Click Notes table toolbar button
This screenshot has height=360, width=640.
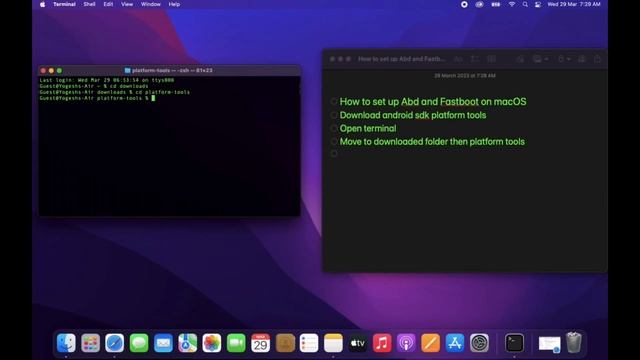click(491, 59)
